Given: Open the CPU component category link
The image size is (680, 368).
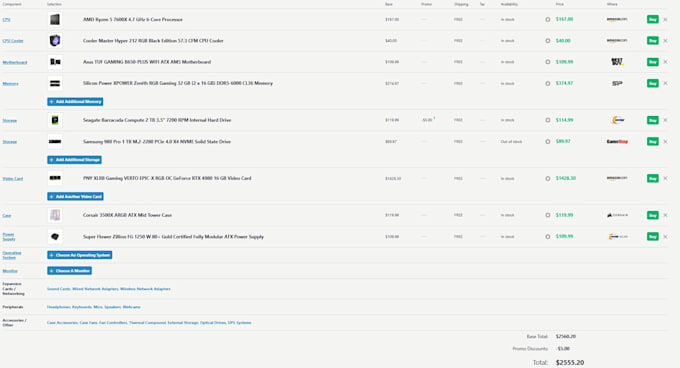Looking at the screenshot, I should (7, 20).
